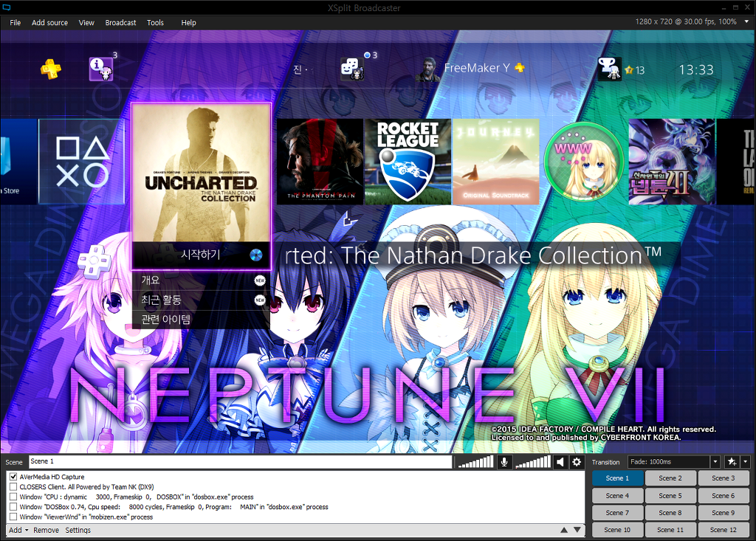Screen dimensions: 756x541
Task: Select the Neptune VII game tile
Action: (x=672, y=162)
